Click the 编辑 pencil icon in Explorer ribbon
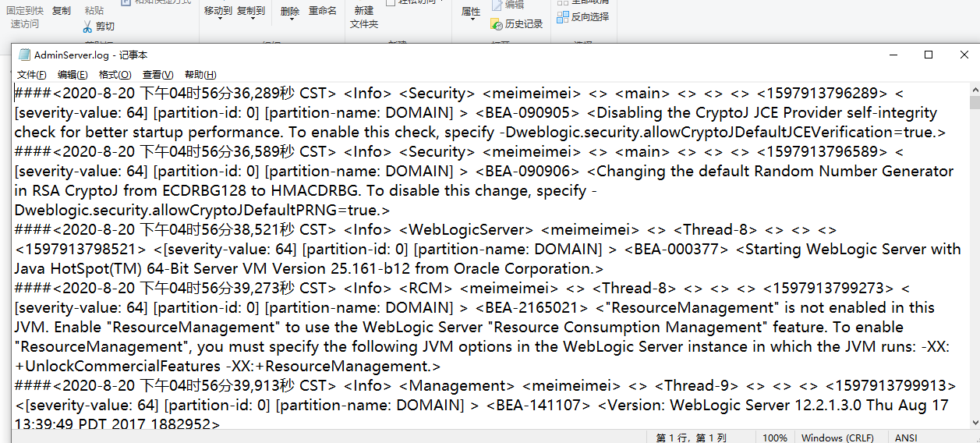Viewport: 980px width, 443px height. tap(497, 5)
